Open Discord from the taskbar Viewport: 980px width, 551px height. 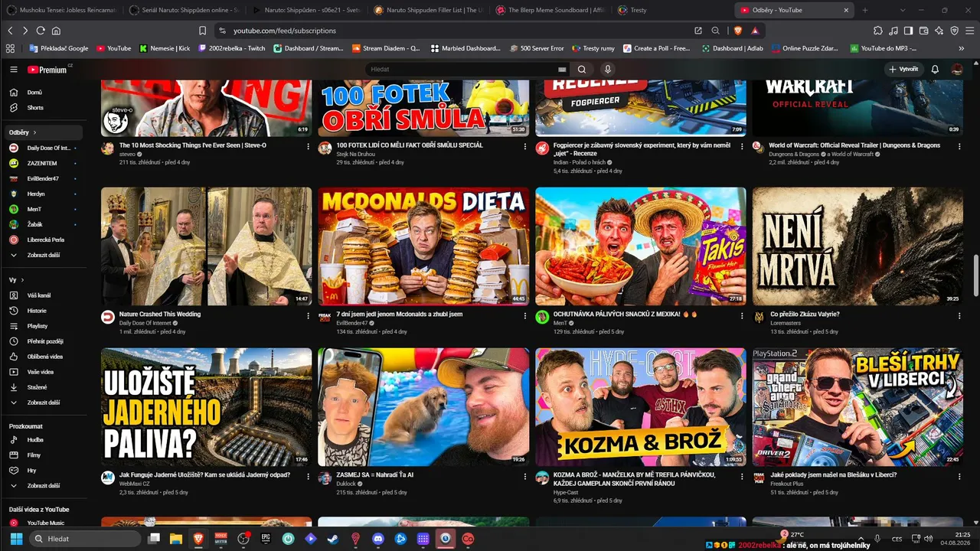[x=377, y=539]
